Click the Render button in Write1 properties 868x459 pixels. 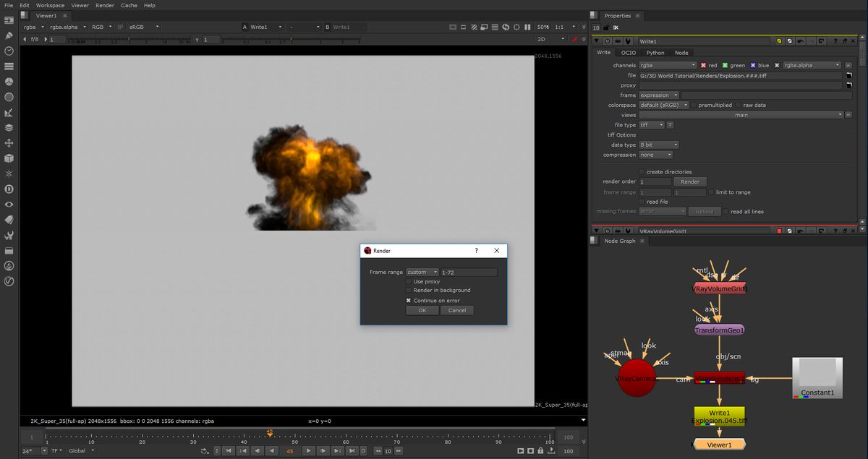pyautogui.click(x=689, y=181)
